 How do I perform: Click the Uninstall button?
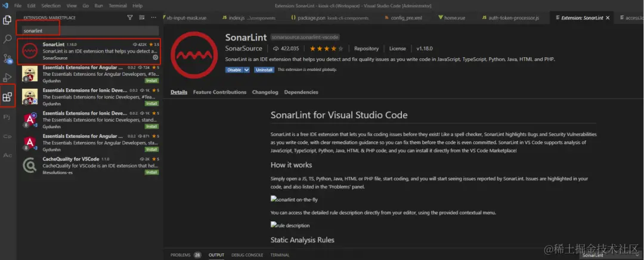click(x=264, y=70)
